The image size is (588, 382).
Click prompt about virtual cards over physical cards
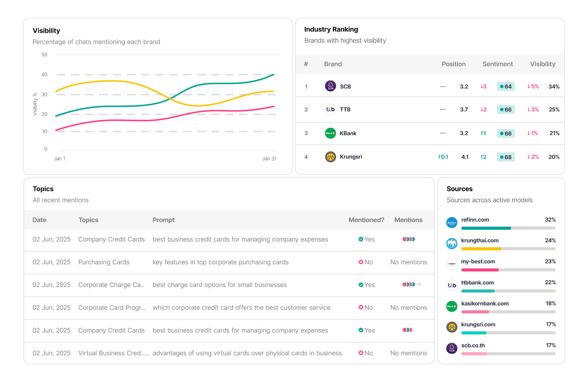pos(247,353)
